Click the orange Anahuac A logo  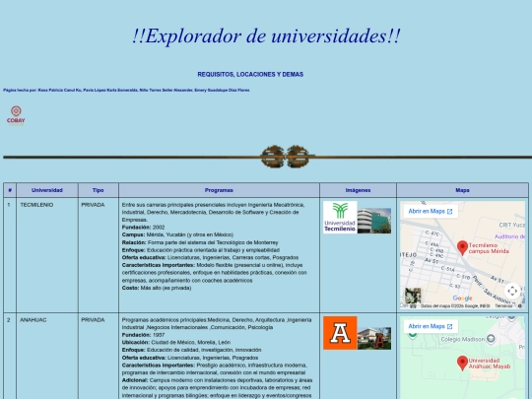340,333
